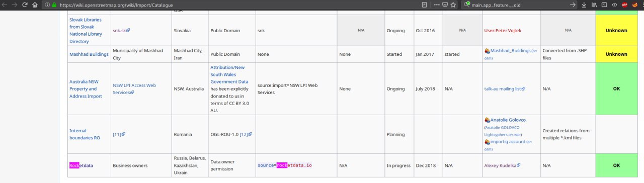Open Alexey Kudelka external link
644x183 pixels.
click(x=502, y=165)
